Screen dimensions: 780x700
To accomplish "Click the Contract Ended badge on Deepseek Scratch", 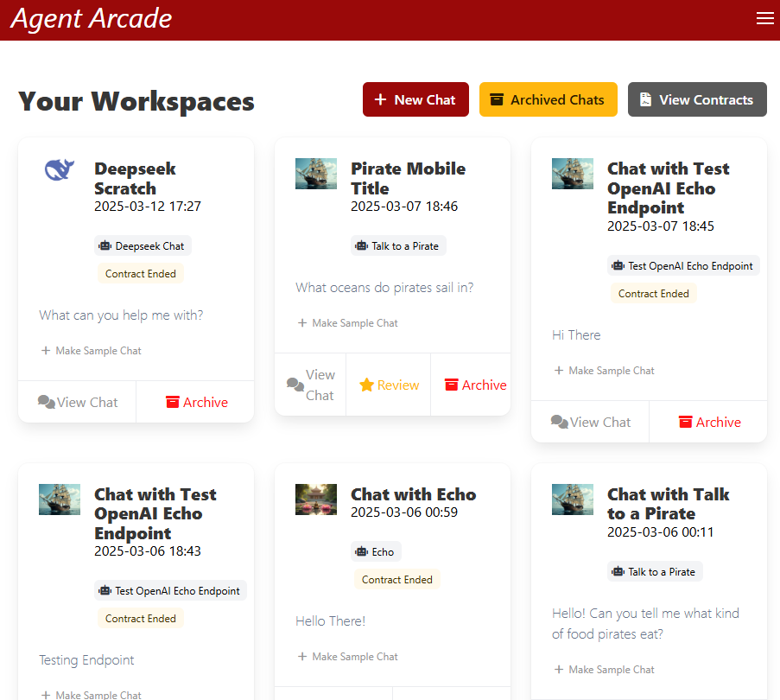I will point(141,273).
